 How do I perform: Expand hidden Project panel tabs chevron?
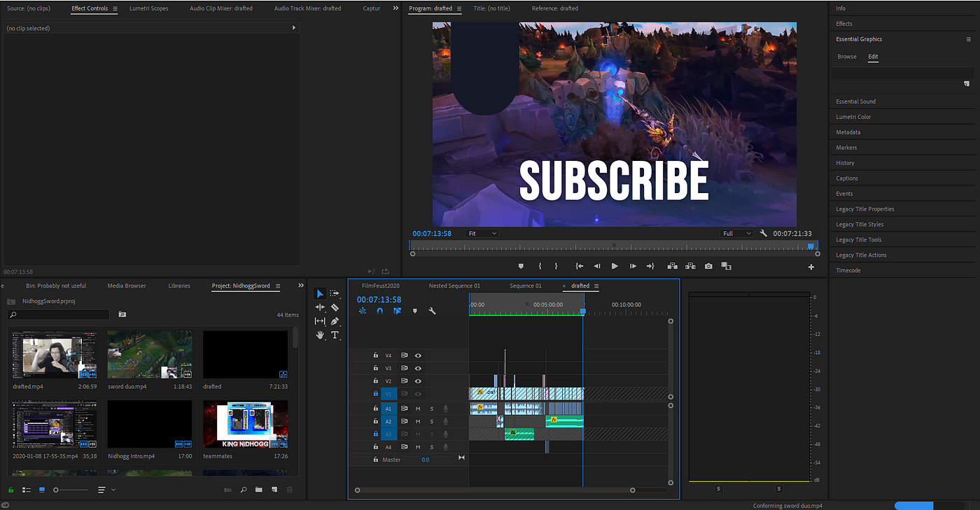[x=301, y=285]
